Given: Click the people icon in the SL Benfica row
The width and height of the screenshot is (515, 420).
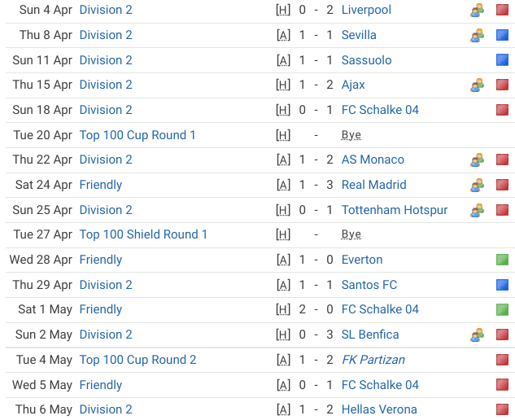Looking at the screenshot, I should (x=477, y=335).
